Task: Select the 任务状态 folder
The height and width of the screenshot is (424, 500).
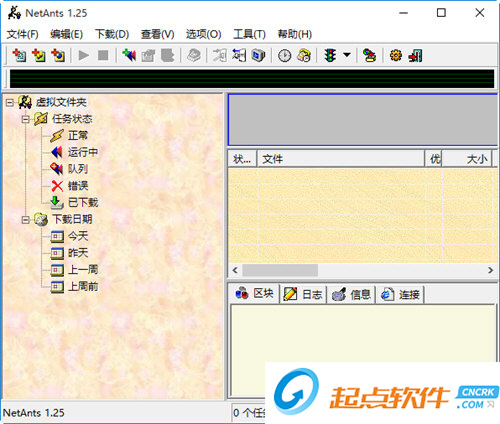Action: pyautogui.click(x=72, y=119)
